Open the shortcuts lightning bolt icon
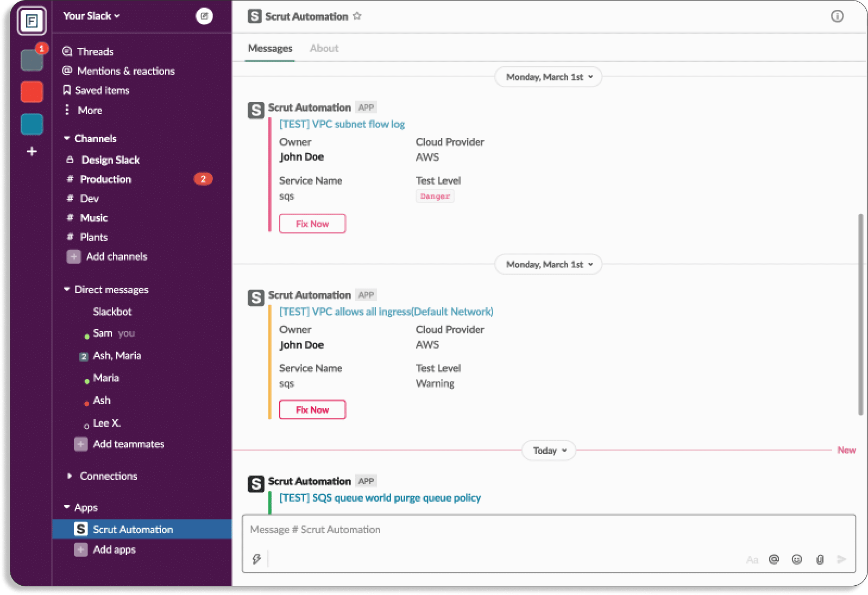This screenshot has width=868, height=595. pyautogui.click(x=256, y=559)
